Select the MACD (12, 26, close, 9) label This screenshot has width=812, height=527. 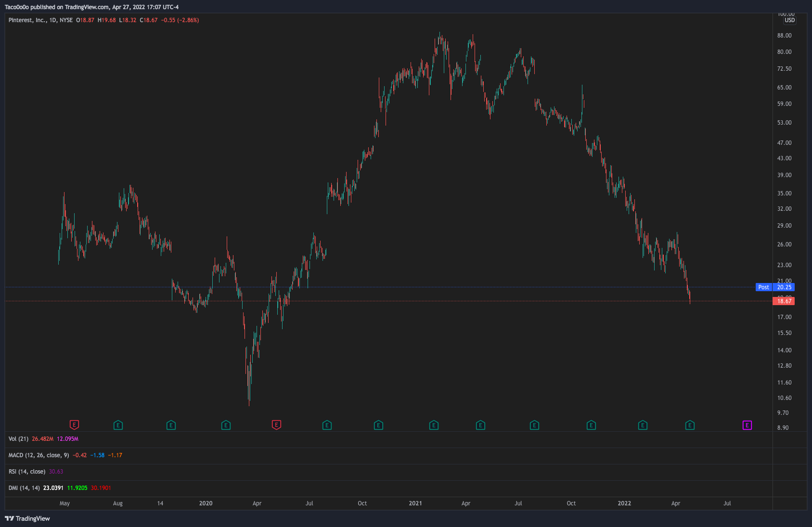39,455
